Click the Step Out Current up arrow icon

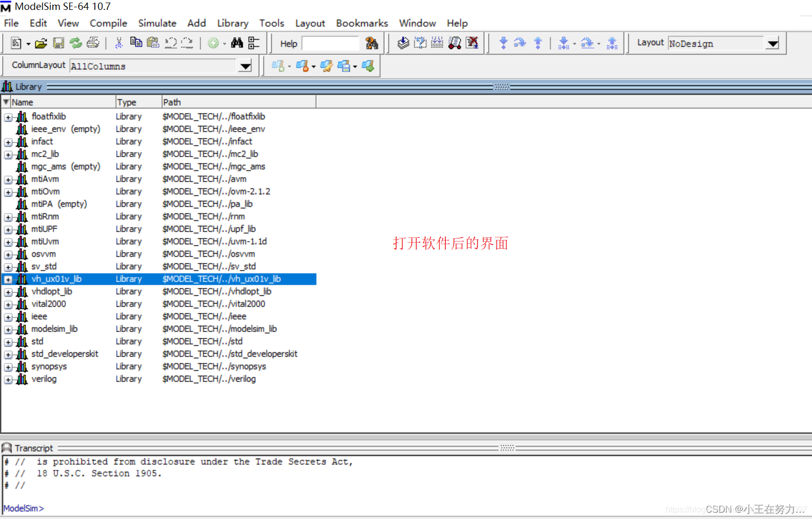612,43
